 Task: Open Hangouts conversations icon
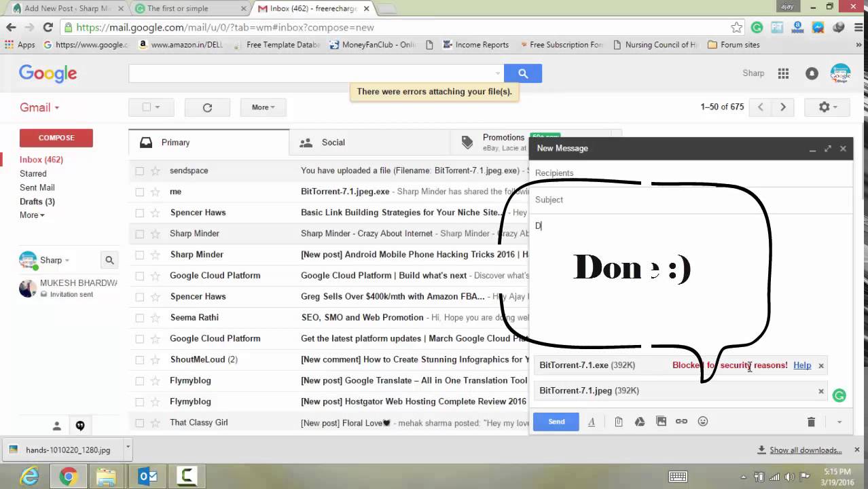pos(80,426)
